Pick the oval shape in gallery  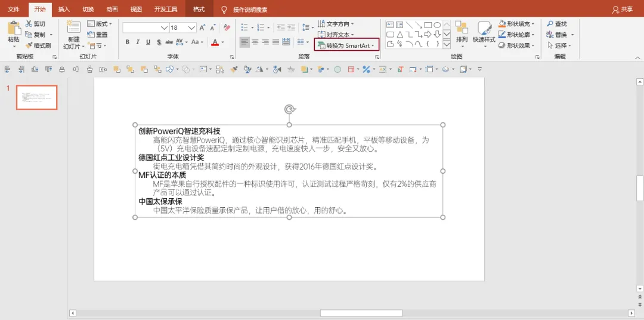click(438, 24)
